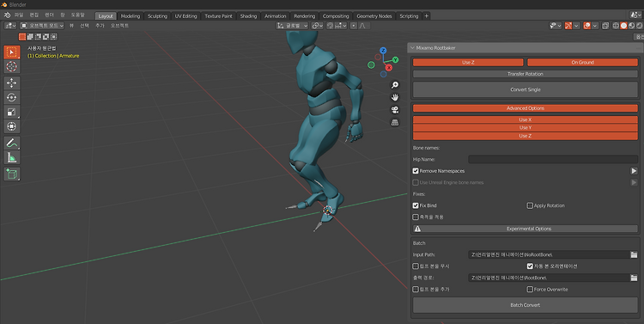Enable the 축적을 적용 checkbox
644x324 pixels.
(x=416, y=217)
